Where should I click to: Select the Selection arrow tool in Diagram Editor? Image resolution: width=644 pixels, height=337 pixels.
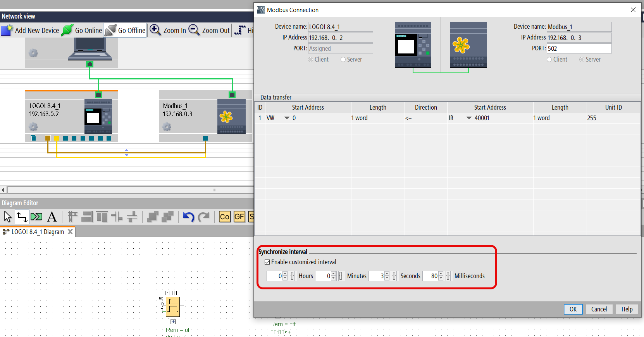7,217
